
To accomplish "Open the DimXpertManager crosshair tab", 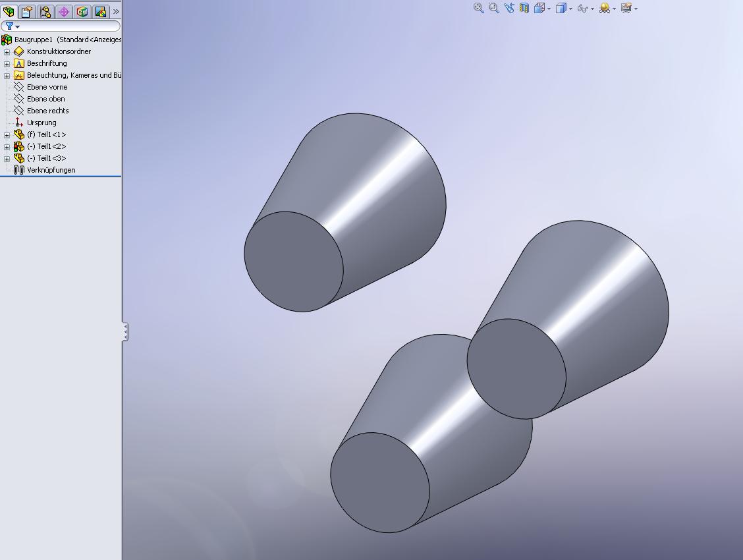I will [x=64, y=11].
